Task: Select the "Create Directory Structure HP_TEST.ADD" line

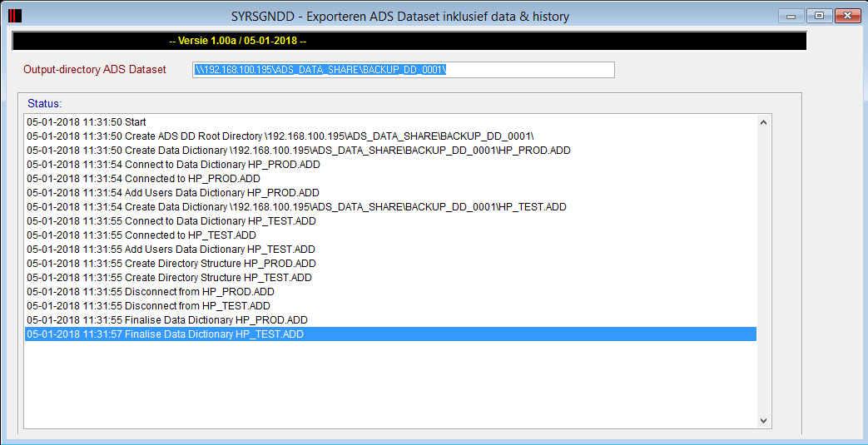Action: pyautogui.click(x=391, y=277)
